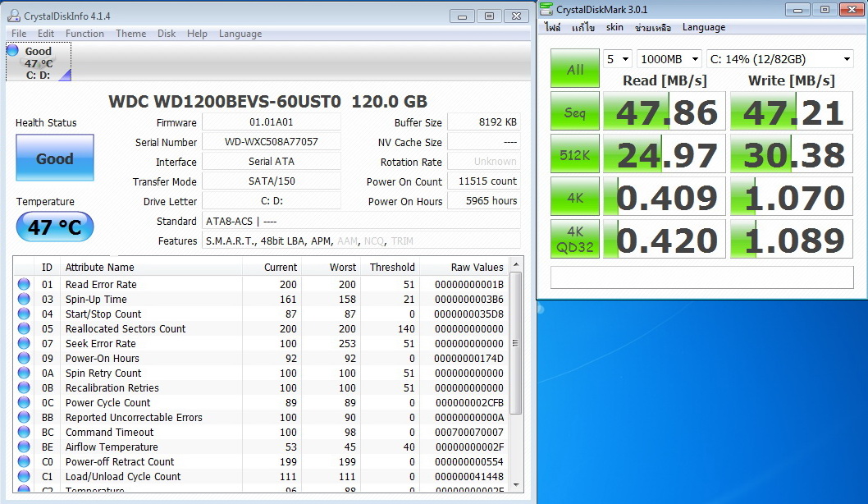Click status orb for Reported Uncorrectable Errors

tap(24, 417)
